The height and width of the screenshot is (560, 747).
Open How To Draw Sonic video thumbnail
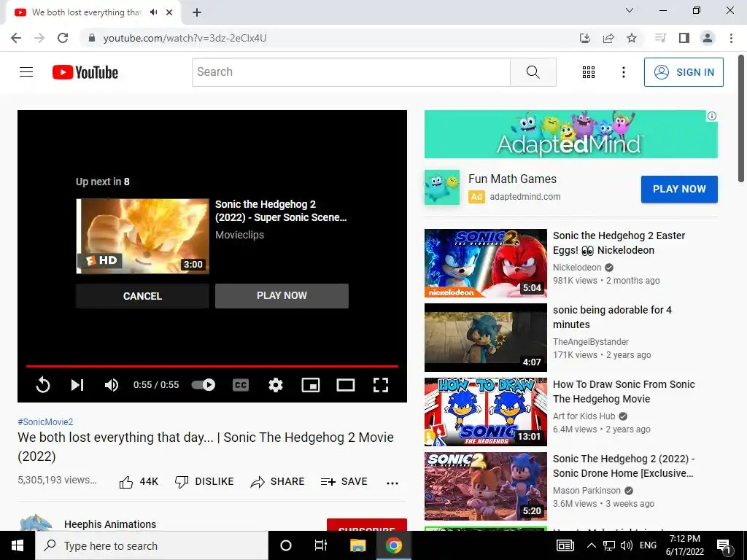pos(485,412)
